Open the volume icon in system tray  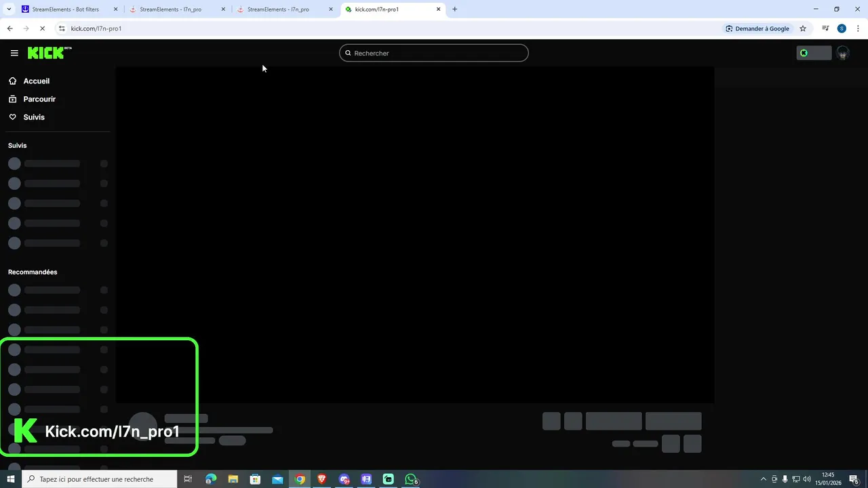click(x=806, y=479)
